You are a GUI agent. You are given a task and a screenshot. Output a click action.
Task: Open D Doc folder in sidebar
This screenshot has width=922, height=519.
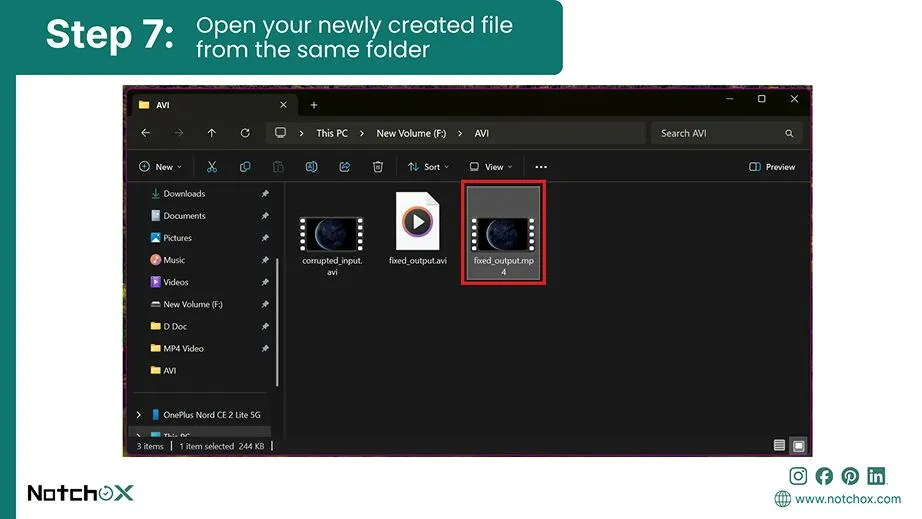168,326
